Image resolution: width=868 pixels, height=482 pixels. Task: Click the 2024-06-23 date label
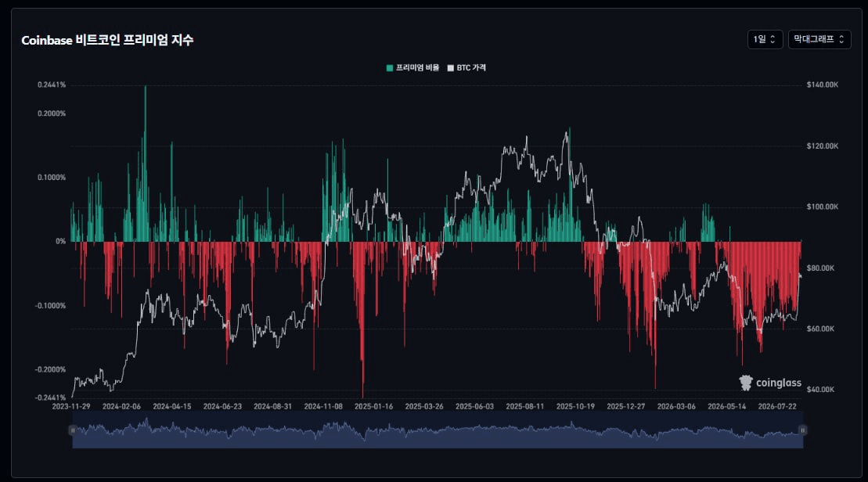click(x=222, y=406)
